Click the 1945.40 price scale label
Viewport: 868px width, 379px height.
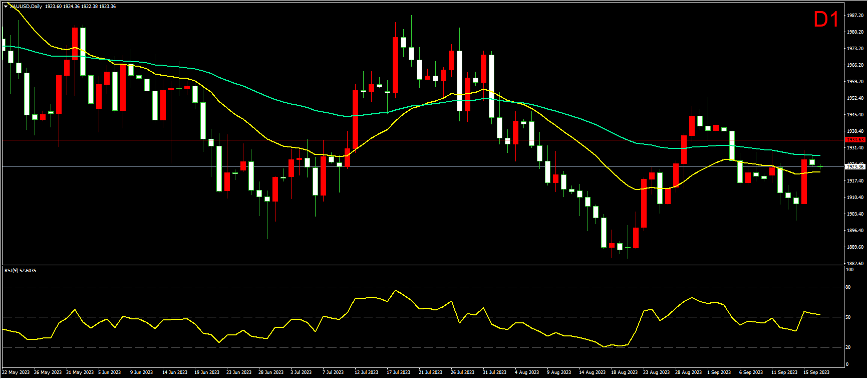tap(855, 115)
